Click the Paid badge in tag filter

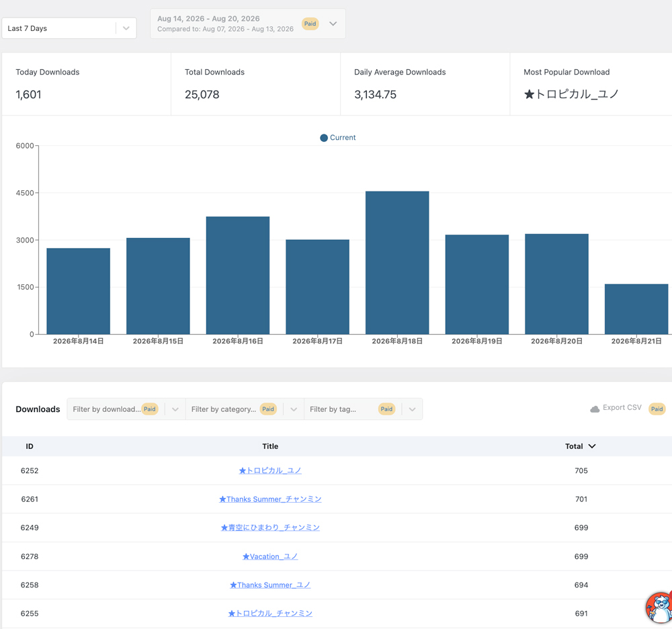[386, 409]
